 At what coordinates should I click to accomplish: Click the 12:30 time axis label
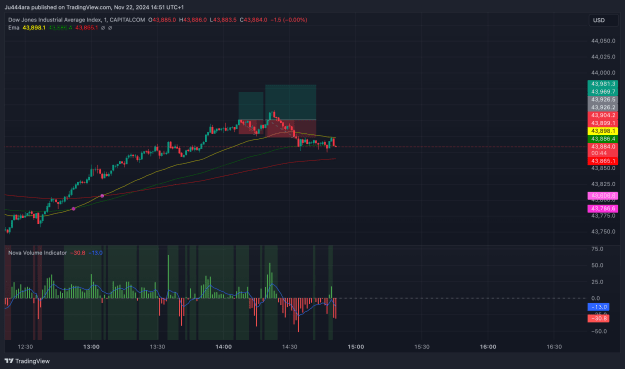click(26, 347)
